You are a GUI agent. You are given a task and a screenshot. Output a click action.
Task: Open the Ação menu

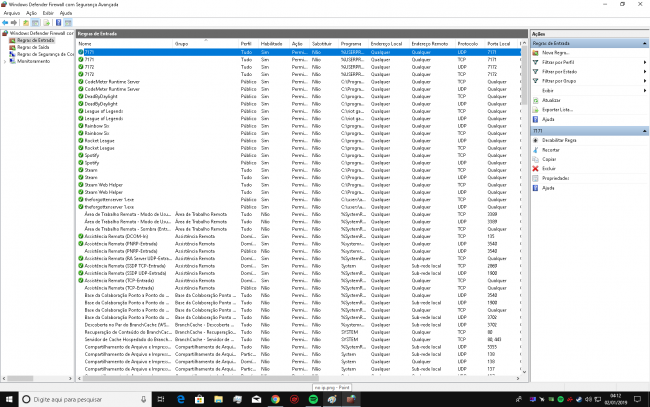(x=32, y=13)
